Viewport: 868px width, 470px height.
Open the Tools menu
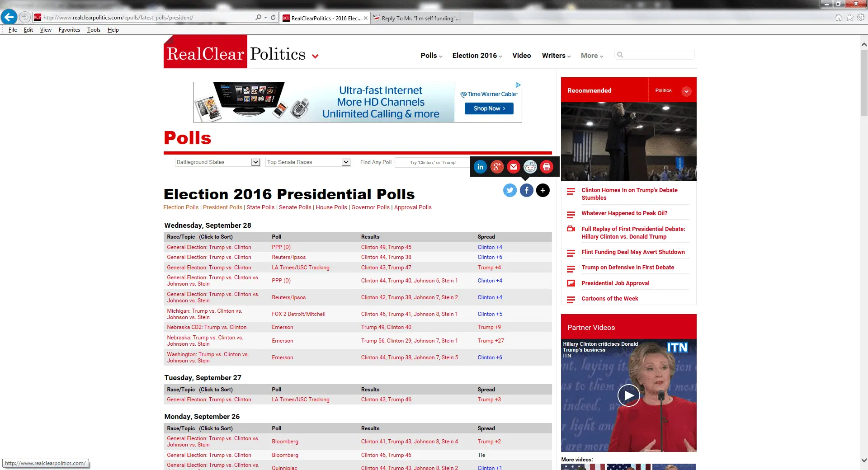tap(94, 30)
